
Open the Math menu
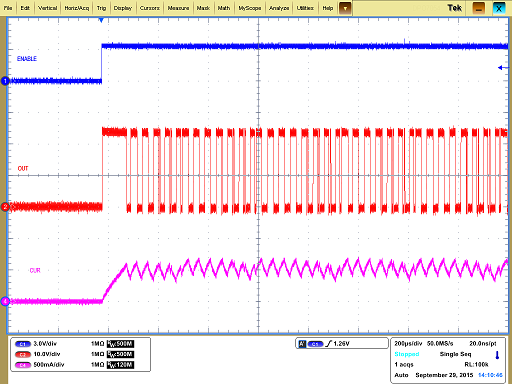pyautogui.click(x=224, y=8)
